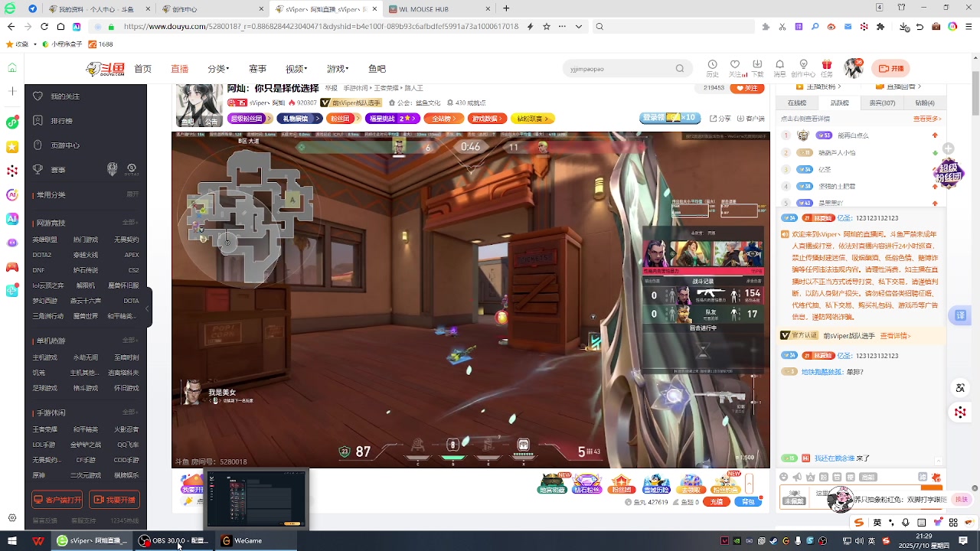Open OBS 30.0.0 in the taskbar
The height and width of the screenshot is (551, 980).
[x=173, y=540]
